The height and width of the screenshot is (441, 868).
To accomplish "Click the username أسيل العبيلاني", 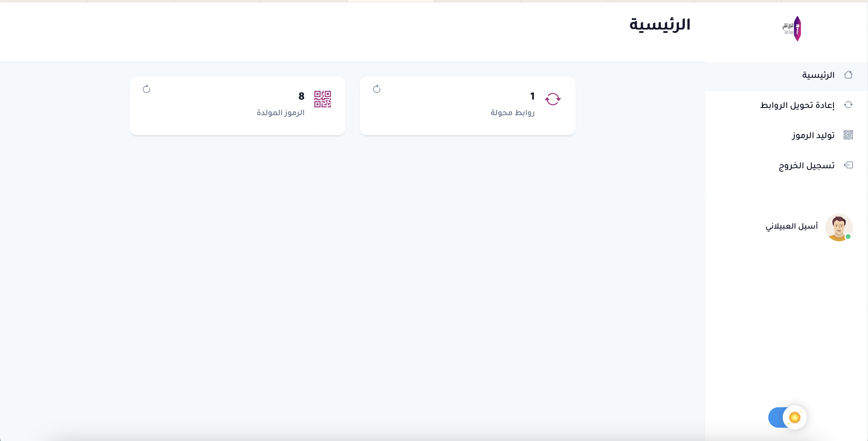I will click(x=791, y=226).
